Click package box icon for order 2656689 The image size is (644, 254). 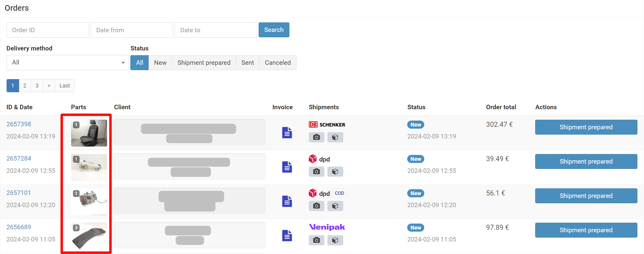click(x=335, y=240)
